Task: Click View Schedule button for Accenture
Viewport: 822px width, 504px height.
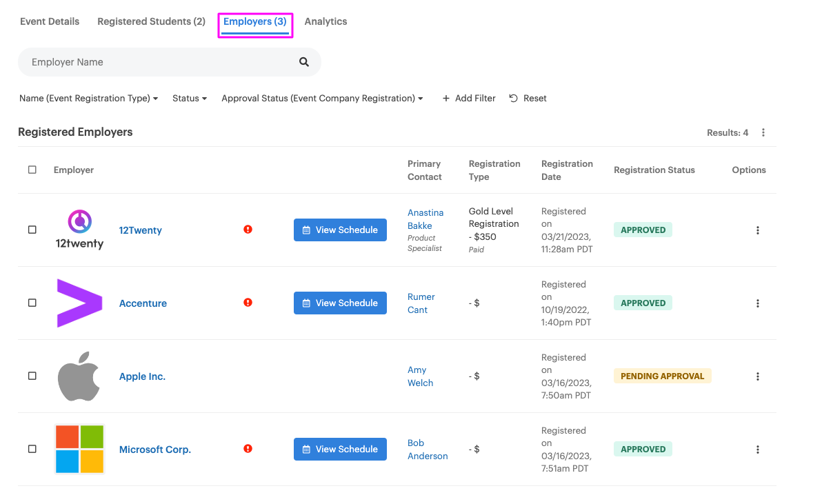Action: pyautogui.click(x=340, y=303)
